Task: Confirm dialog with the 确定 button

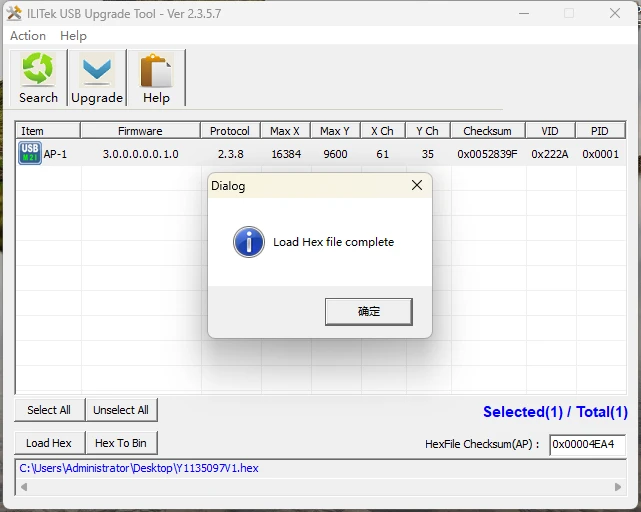Action: tap(368, 312)
